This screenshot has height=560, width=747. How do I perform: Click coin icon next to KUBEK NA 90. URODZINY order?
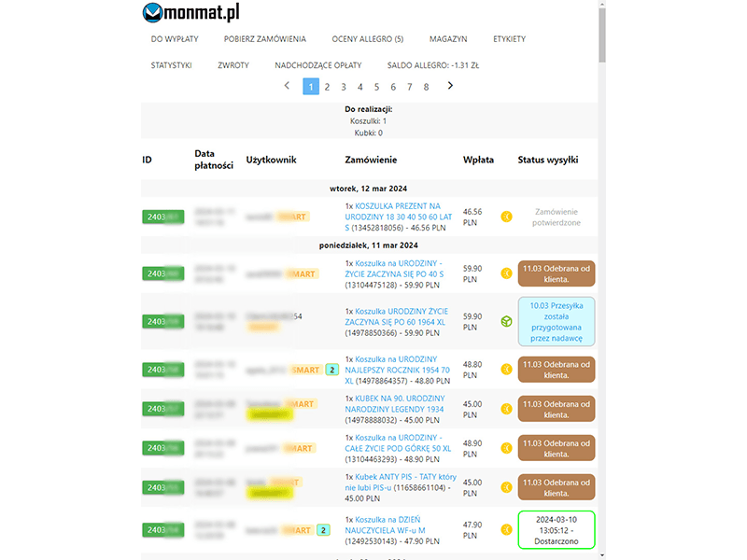(506, 409)
